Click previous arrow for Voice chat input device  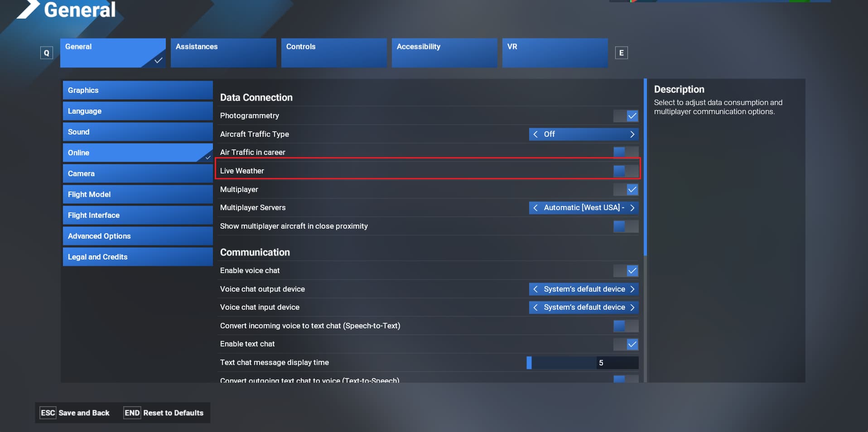(x=535, y=307)
